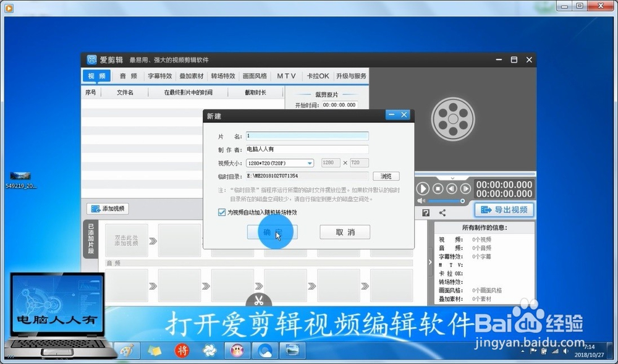This screenshot has height=364, width=618.
Task: Open the Paint icon in the taskbar
Action: point(127,350)
